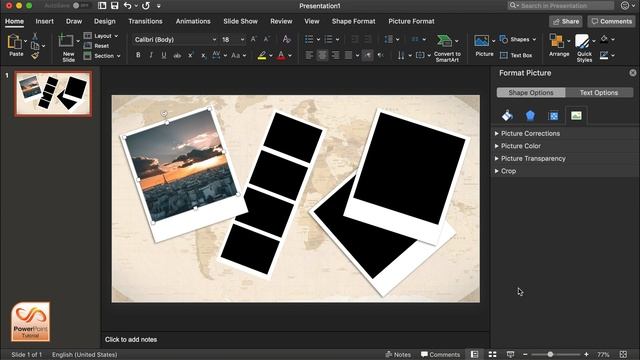Image resolution: width=640 pixels, height=360 pixels.
Task: Clear all text formatting
Action: tap(287, 39)
